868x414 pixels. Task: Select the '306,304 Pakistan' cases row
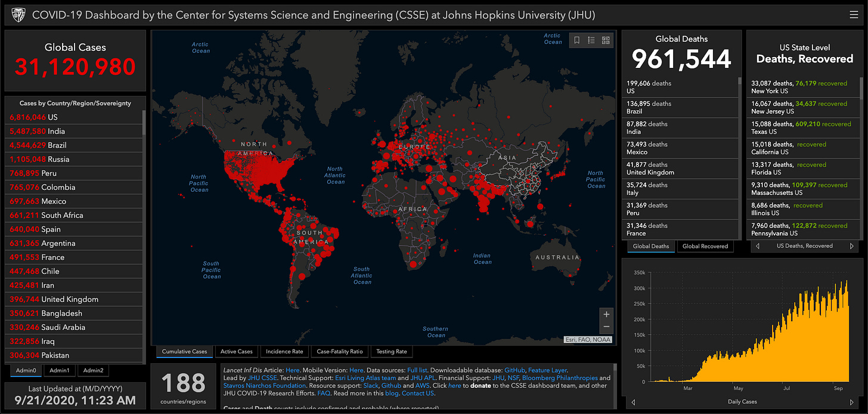pos(74,355)
